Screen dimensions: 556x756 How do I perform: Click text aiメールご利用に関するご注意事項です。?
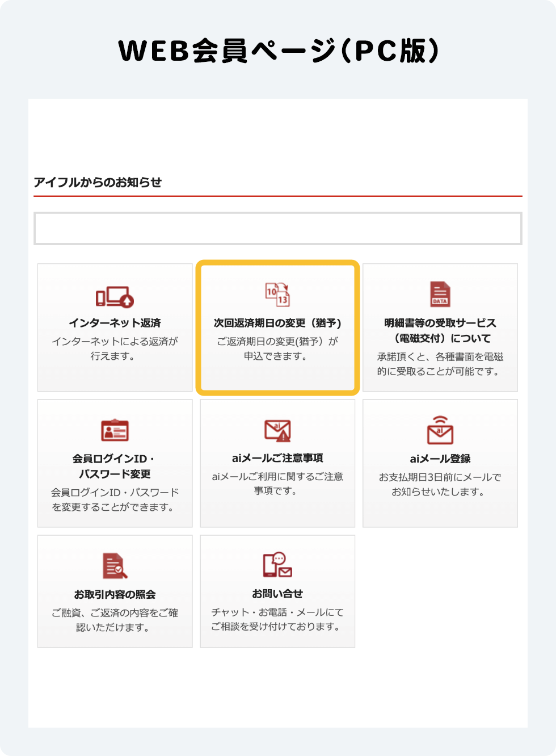click(277, 484)
